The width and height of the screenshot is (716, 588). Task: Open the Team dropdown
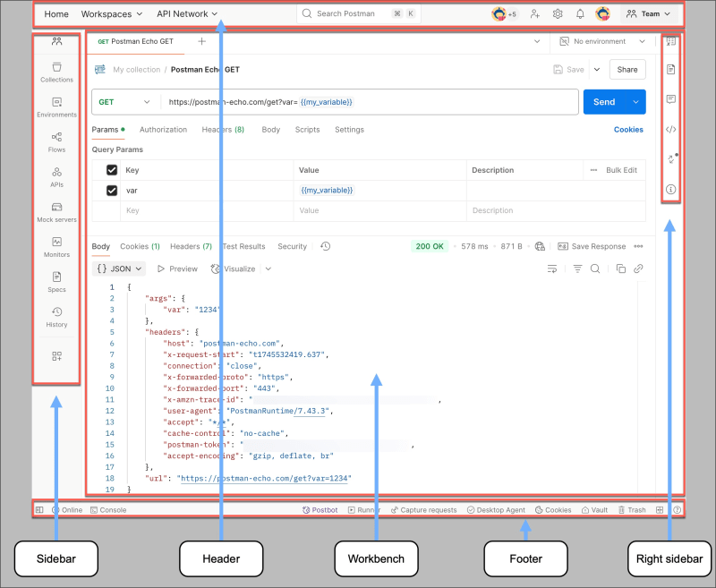tap(648, 14)
